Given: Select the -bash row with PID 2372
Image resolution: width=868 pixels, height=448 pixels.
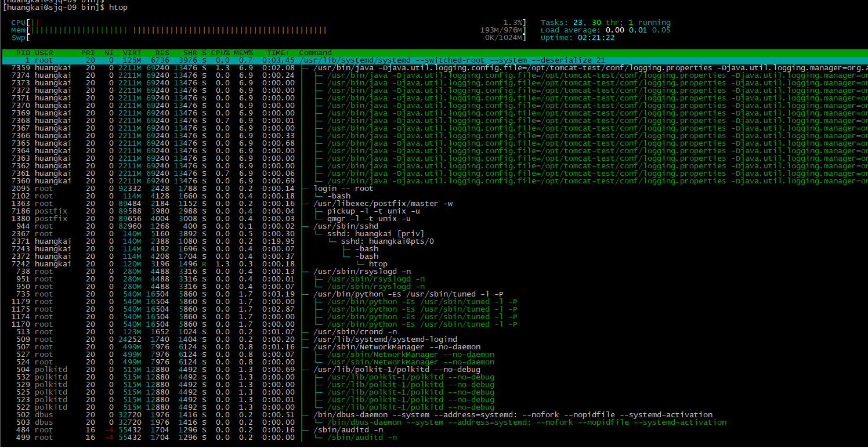Looking at the screenshot, I should point(434,256).
